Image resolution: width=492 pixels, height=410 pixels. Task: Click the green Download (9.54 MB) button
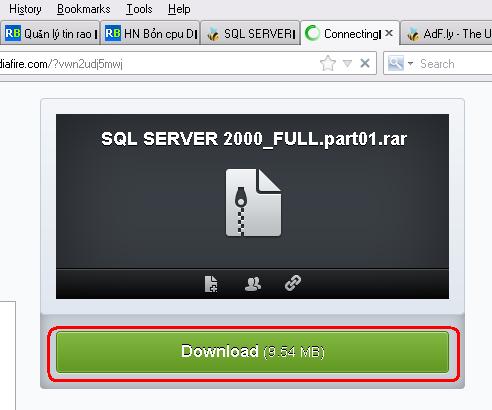(252, 352)
